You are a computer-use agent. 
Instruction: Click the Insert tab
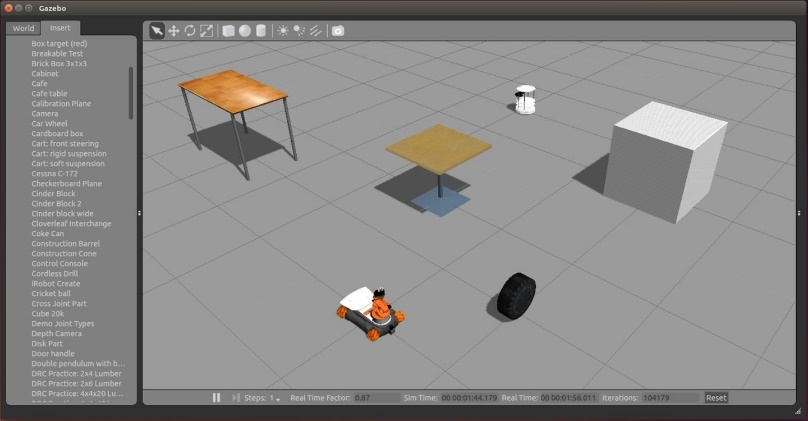(60, 28)
